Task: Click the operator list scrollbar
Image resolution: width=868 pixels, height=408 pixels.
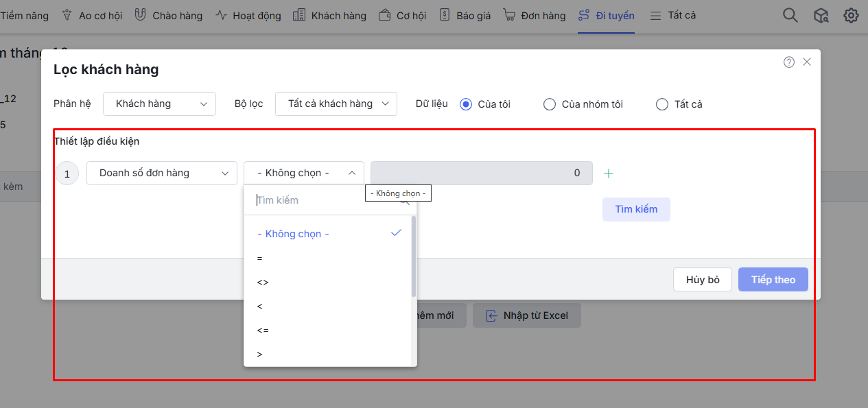Action: click(x=413, y=257)
